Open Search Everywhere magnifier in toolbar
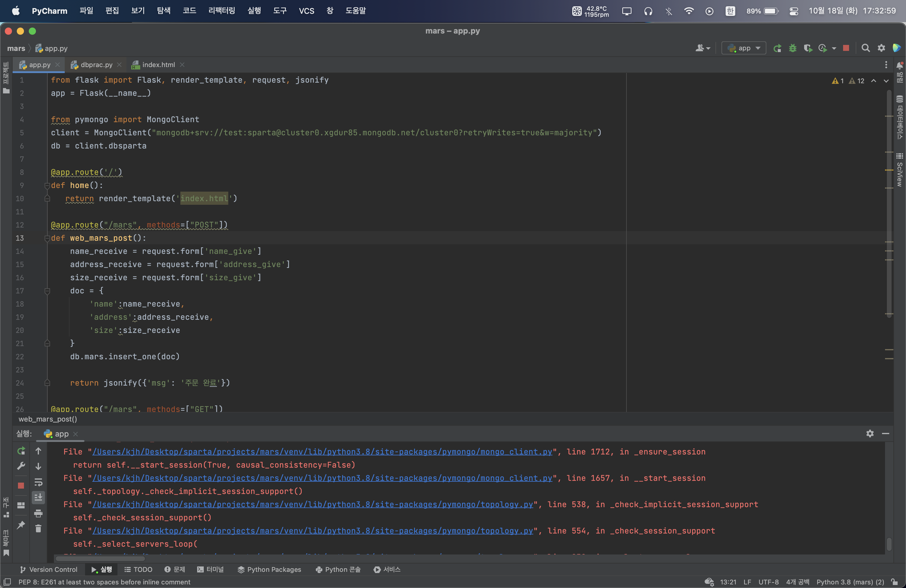The width and height of the screenshot is (906, 588). (x=866, y=48)
